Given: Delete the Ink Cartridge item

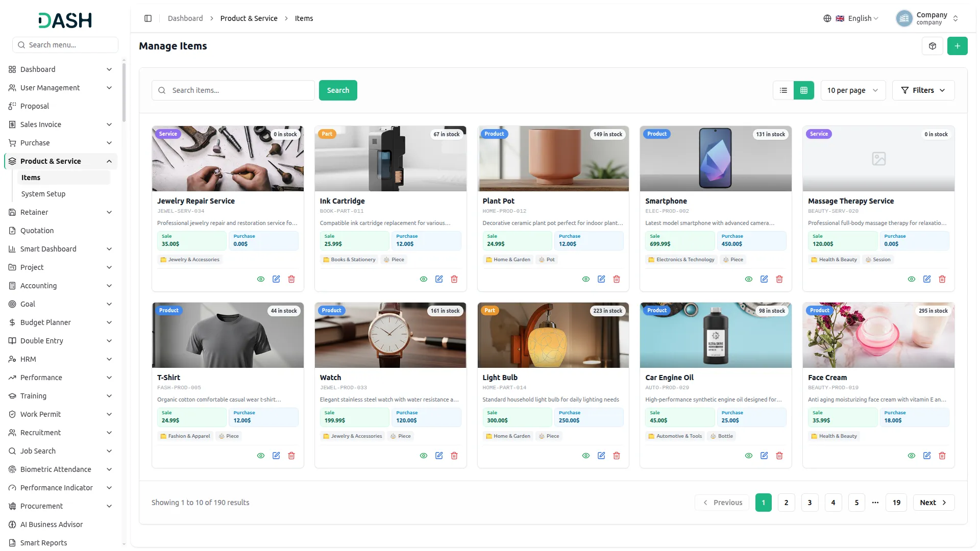Looking at the screenshot, I should coord(454,279).
